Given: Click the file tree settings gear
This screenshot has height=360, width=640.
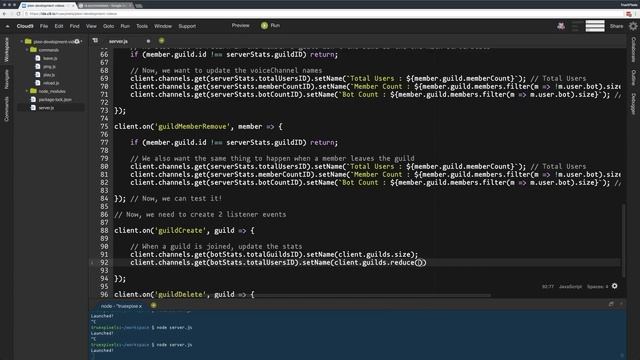Looking at the screenshot, I should tap(77, 42).
